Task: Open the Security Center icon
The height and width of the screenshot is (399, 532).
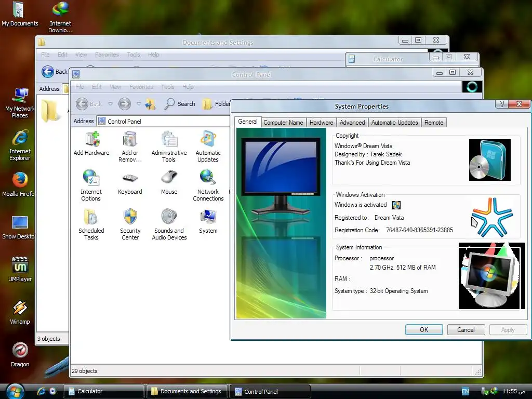Action: point(130,224)
